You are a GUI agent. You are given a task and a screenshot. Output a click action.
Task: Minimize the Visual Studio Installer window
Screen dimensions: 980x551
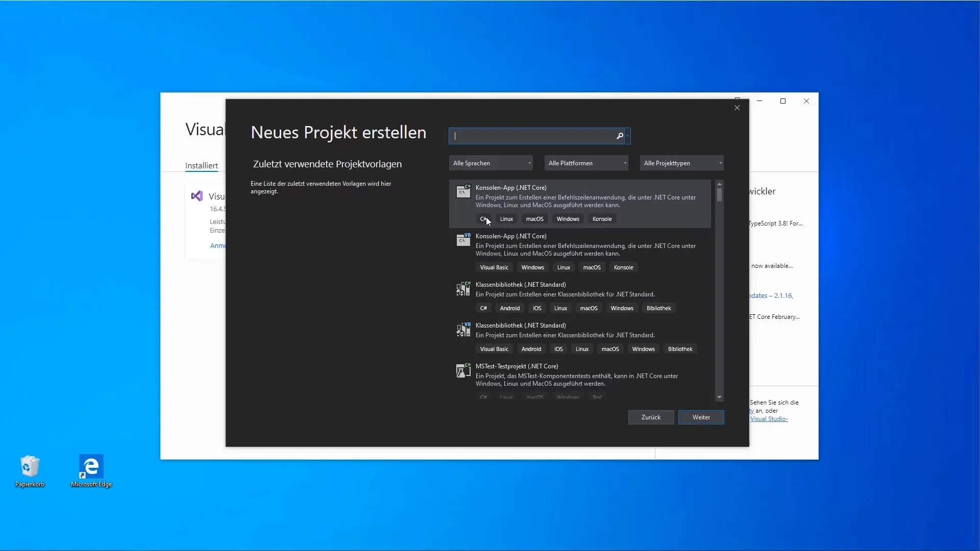pyautogui.click(x=759, y=101)
